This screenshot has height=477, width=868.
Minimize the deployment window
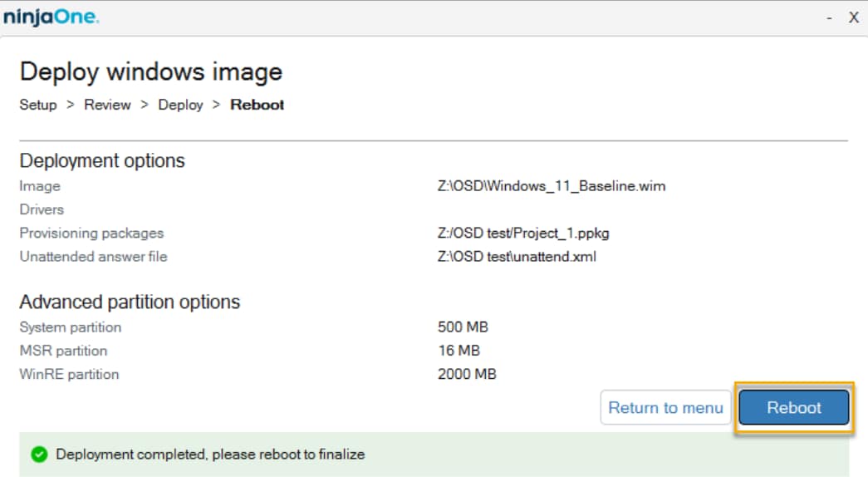click(829, 17)
